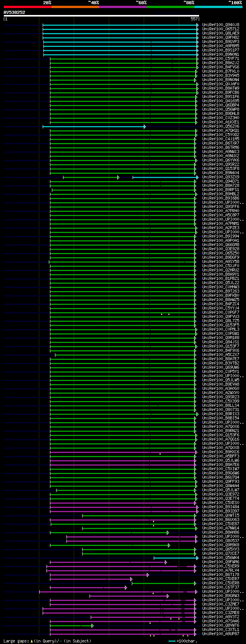The image size is (246, 644).
Task: Click the cyan ~100% legend segment
Action: [x=218, y=7]
